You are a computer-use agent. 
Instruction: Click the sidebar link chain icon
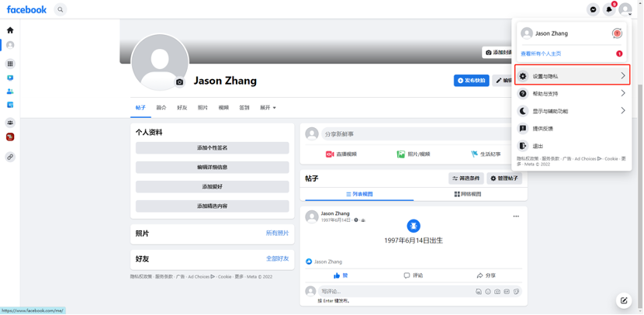coord(10,157)
